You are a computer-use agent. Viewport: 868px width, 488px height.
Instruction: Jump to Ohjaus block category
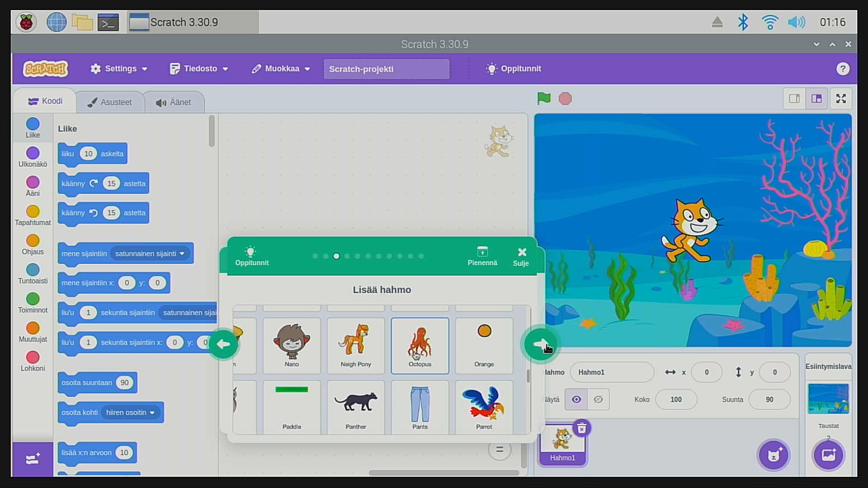(x=33, y=245)
